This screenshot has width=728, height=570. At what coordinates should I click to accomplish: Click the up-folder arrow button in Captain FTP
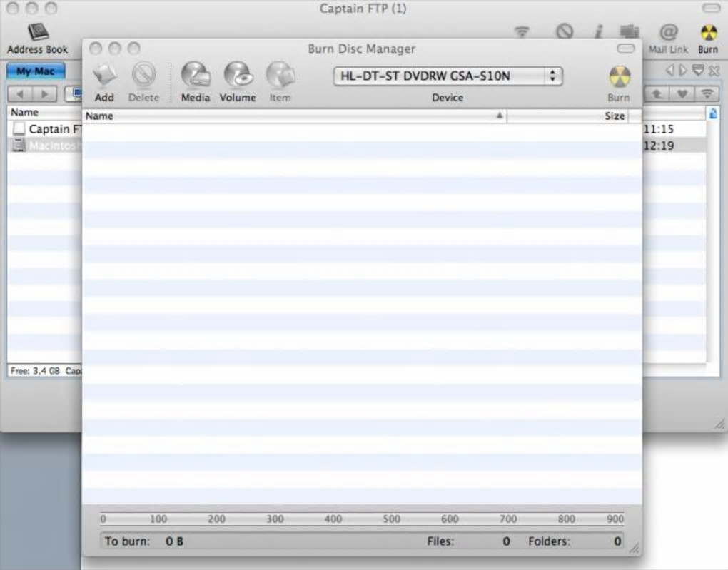click(657, 94)
